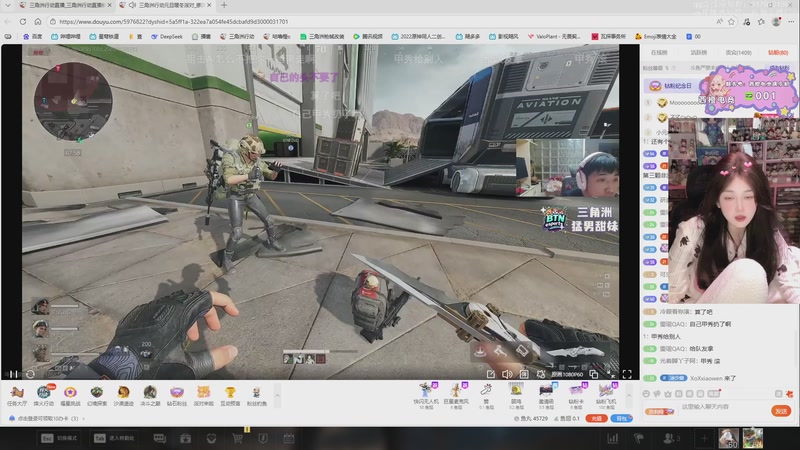800x450 pixels.
Task: Open the blue 背包 backpack button
Action: coord(621,418)
